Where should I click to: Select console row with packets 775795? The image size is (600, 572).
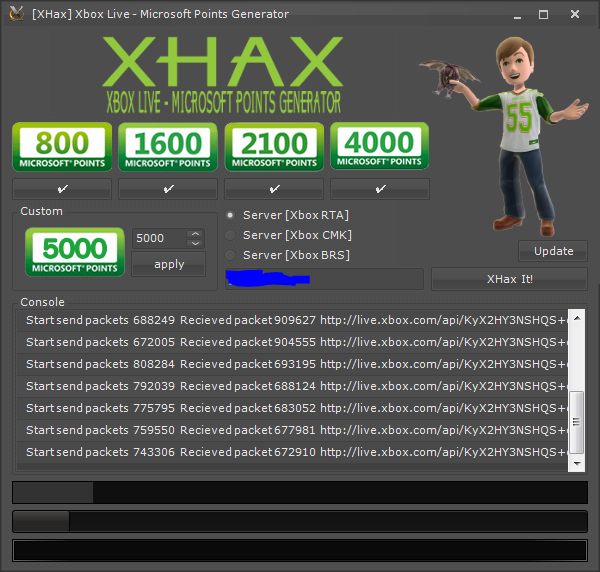[x=293, y=408]
